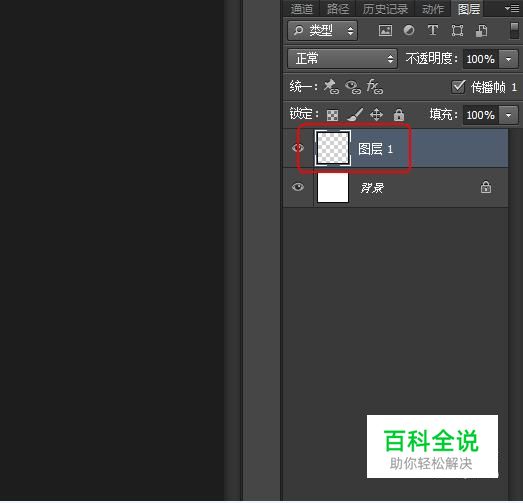Image resolution: width=523 pixels, height=503 pixels.
Task: Click the 不透明度 label
Action: click(x=431, y=59)
